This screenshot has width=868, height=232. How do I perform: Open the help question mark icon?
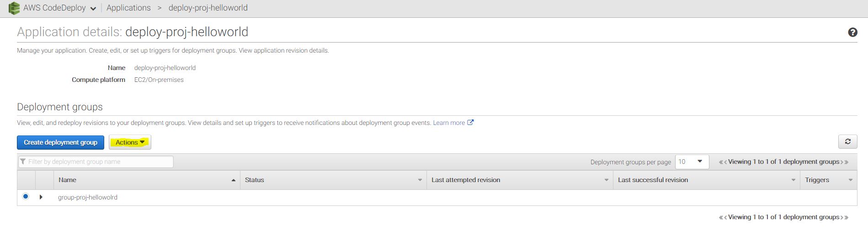point(852,32)
